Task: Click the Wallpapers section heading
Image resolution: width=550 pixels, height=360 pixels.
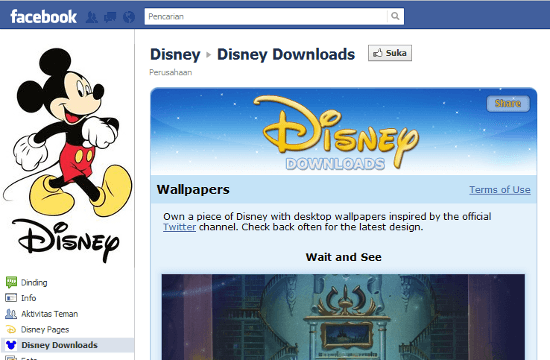Action: (193, 190)
